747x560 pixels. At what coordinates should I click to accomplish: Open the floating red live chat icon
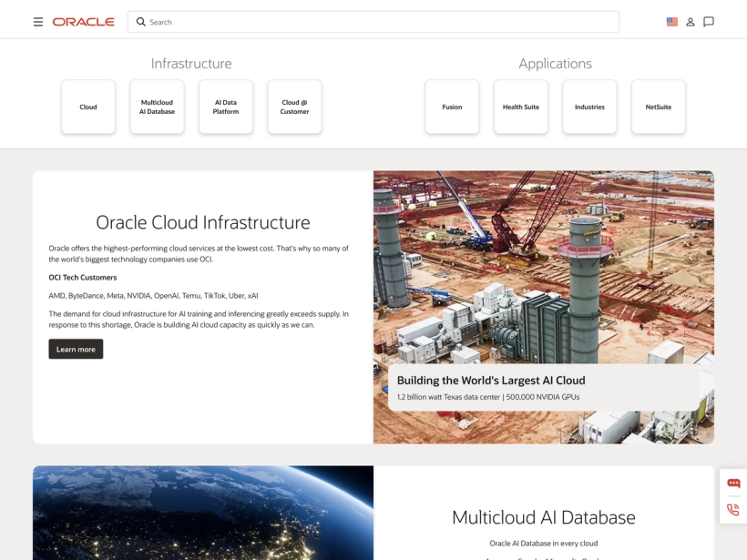[733, 484]
